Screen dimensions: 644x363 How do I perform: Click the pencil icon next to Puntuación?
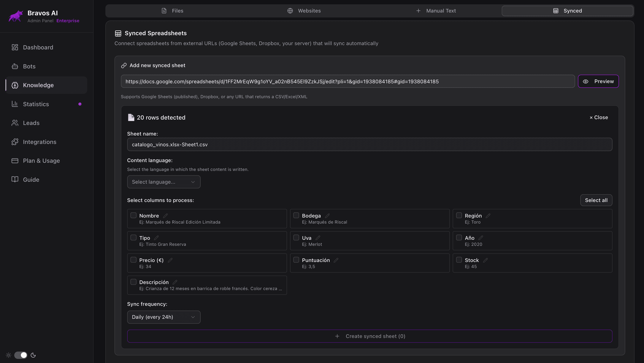[336, 260]
